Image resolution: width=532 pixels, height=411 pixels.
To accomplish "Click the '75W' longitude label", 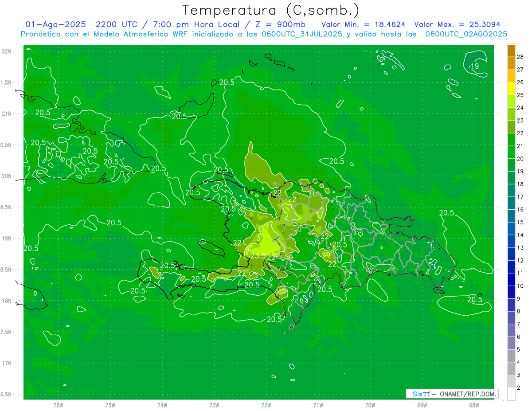I will click(x=110, y=405).
